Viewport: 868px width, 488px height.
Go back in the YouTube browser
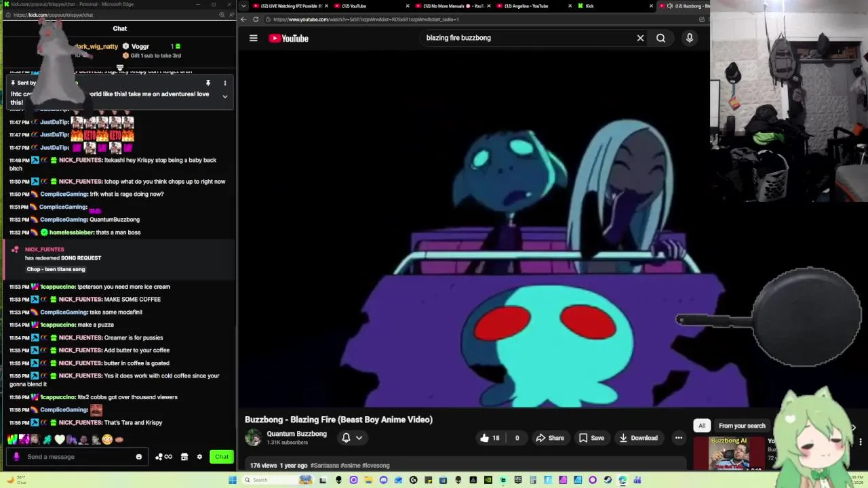(x=243, y=19)
